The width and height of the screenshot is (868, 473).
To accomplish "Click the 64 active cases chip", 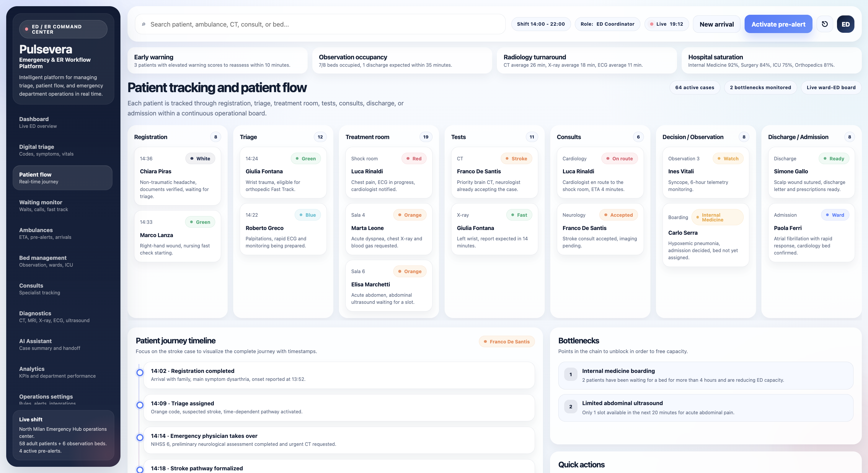I will [x=694, y=88].
